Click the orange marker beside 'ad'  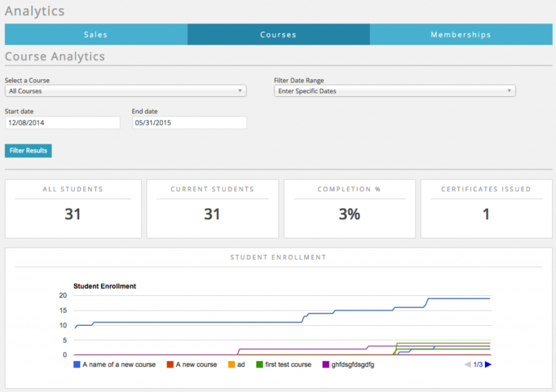(x=230, y=364)
